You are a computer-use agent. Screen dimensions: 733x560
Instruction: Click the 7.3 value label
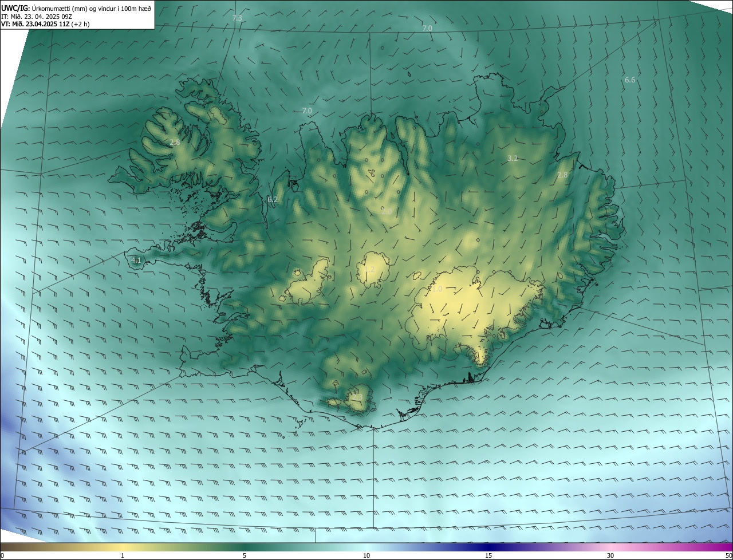[x=237, y=18]
